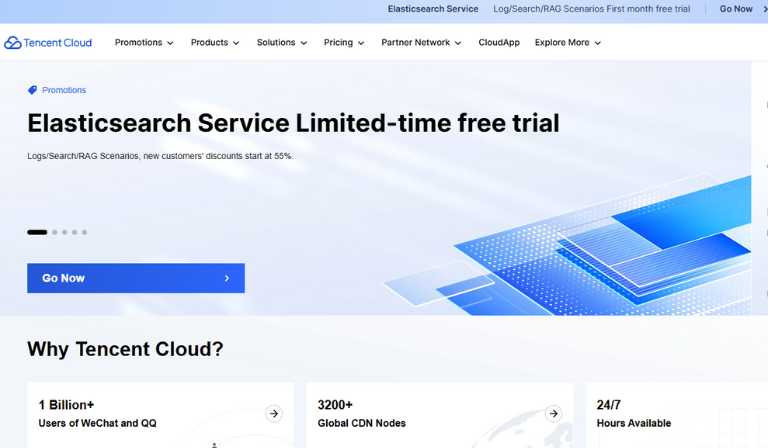
Task: Open the Products navigation item
Action: coord(210,43)
